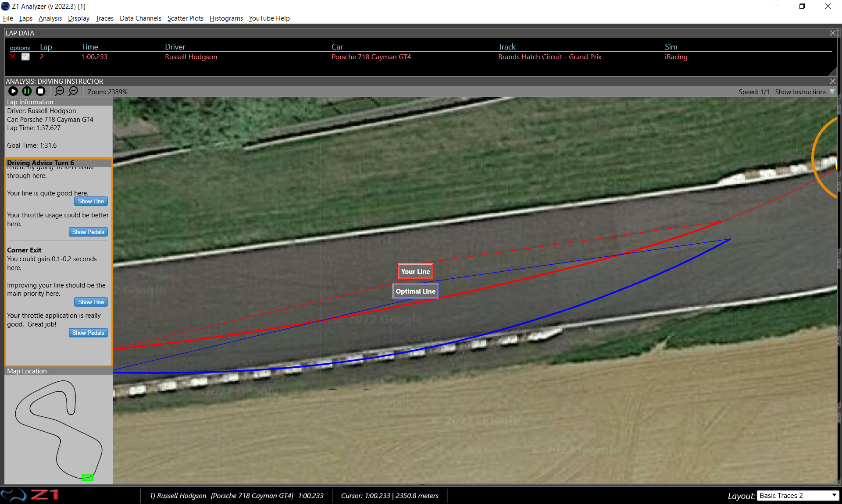842x504 pixels.
Task: Click the Goal Time: 1:31.6 text
Action: point(32,146)
